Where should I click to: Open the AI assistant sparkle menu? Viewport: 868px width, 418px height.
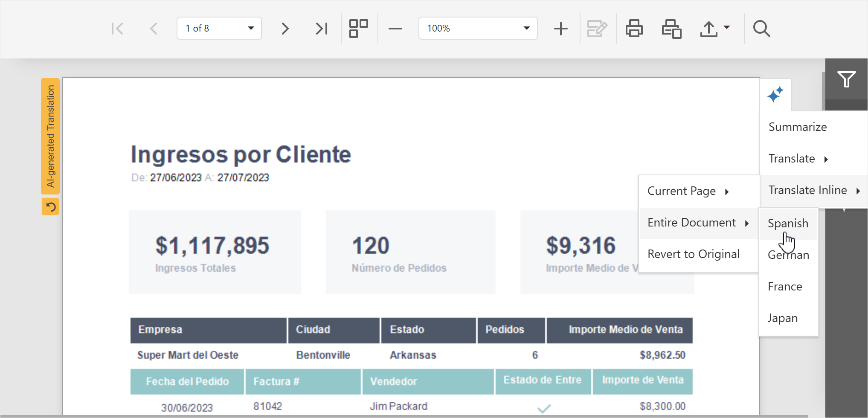pyautogui.click(x=776, y=95)
